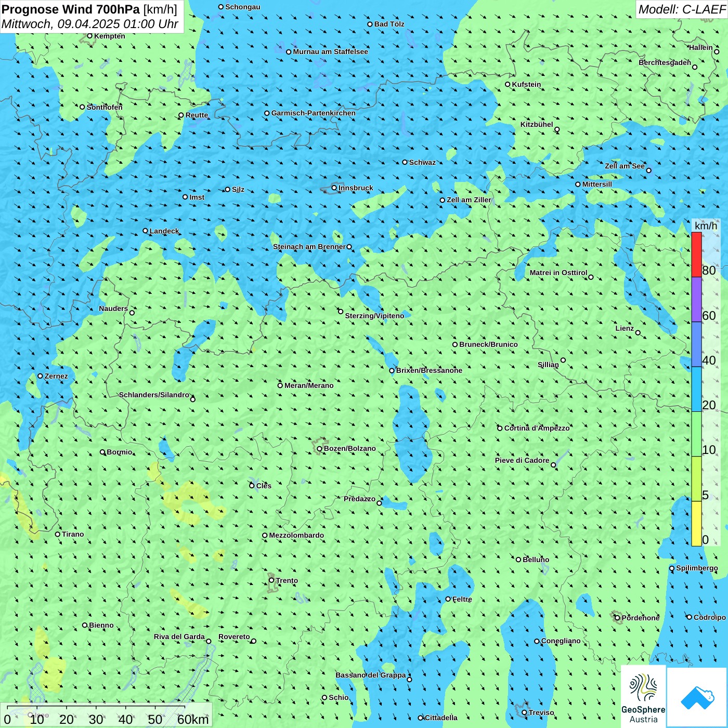Click the 'Predazzo' label

tap(359, 499)
